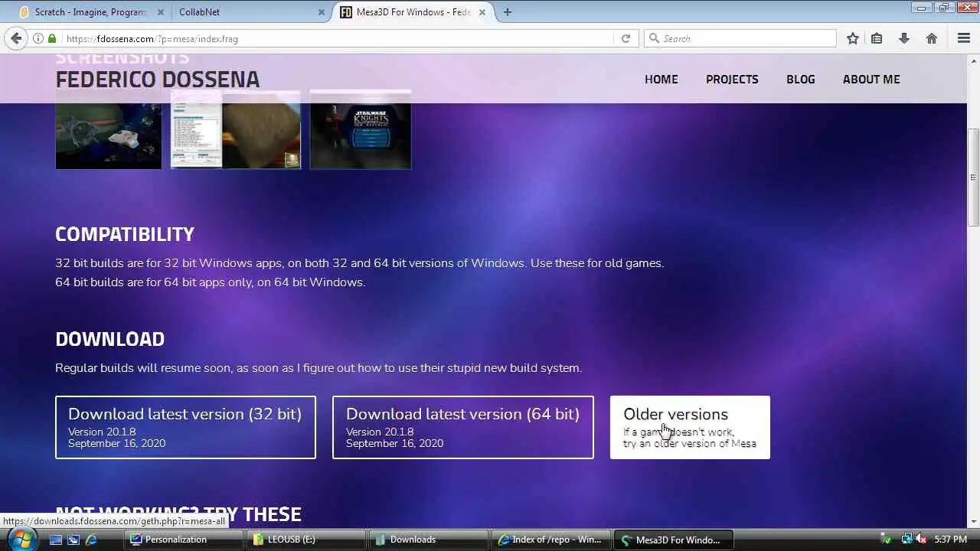Screen dimensions: 980x551
Task: Open site information icon in address bar
Action: coord(38,38)
